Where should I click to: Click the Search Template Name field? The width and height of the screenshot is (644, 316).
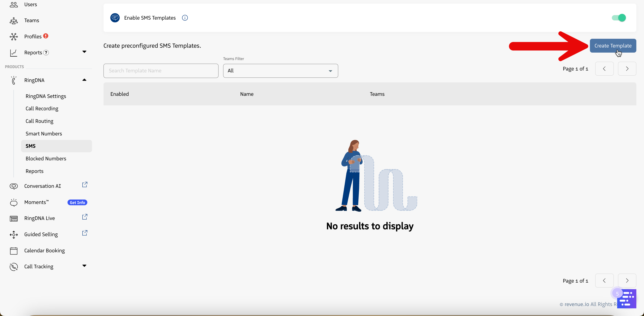pos(161,71)
